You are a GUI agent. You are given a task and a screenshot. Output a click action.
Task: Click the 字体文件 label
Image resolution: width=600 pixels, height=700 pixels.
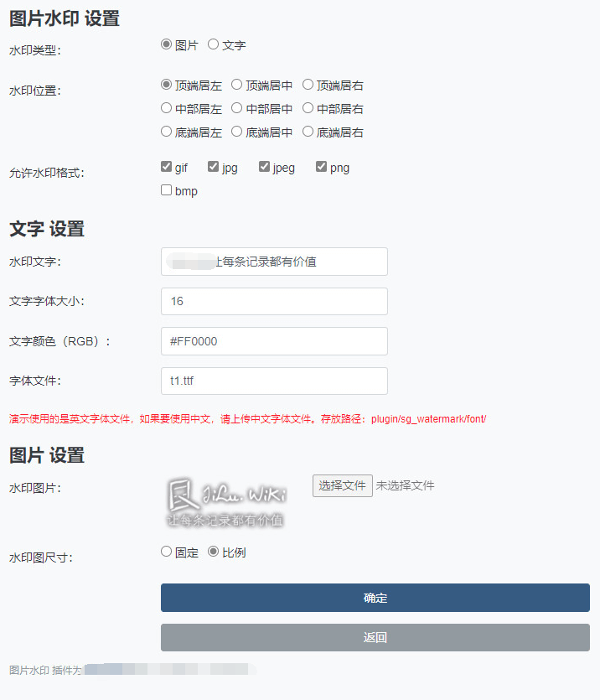(x=35, y=381)
